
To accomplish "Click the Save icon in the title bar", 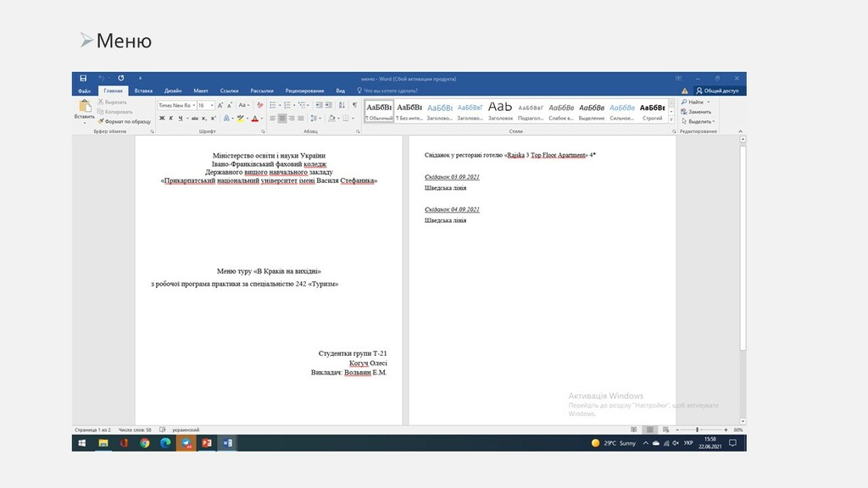I will point(83,78).
